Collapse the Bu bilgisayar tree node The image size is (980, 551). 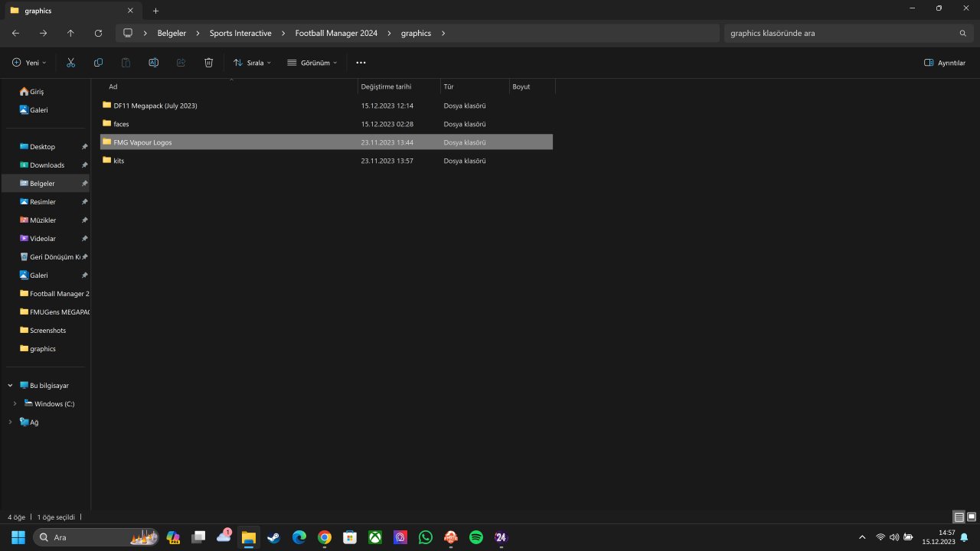pyautogui.click(x=10, y=386)
